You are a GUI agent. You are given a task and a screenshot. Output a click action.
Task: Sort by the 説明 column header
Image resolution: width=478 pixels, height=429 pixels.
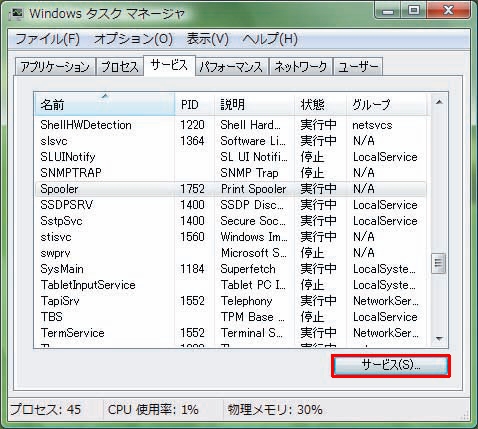click(x=255, y=104)
